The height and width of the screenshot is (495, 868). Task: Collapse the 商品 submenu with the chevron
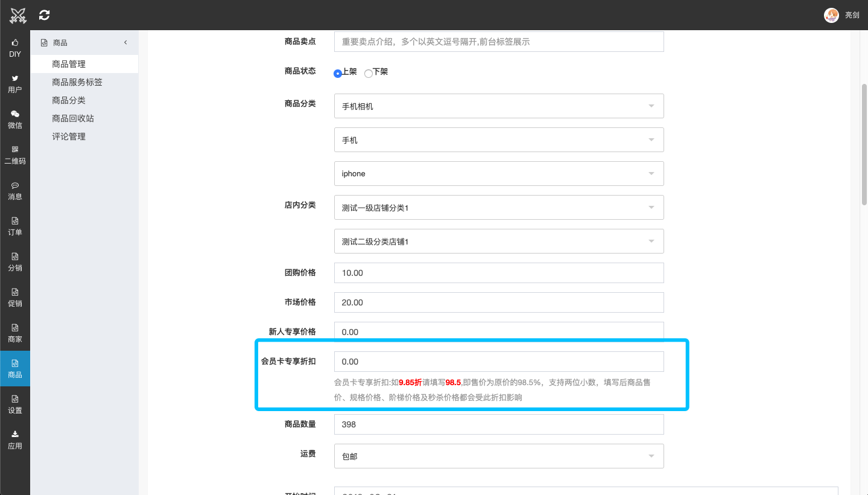125,42
